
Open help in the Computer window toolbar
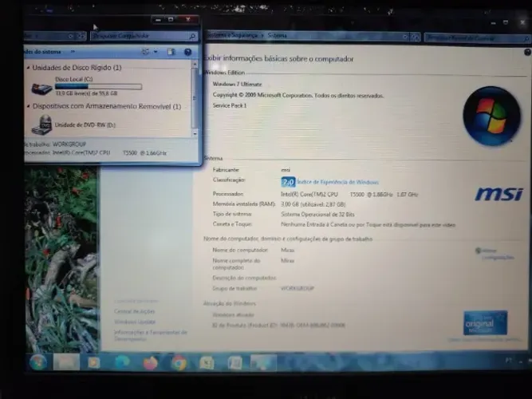[187, 52]
